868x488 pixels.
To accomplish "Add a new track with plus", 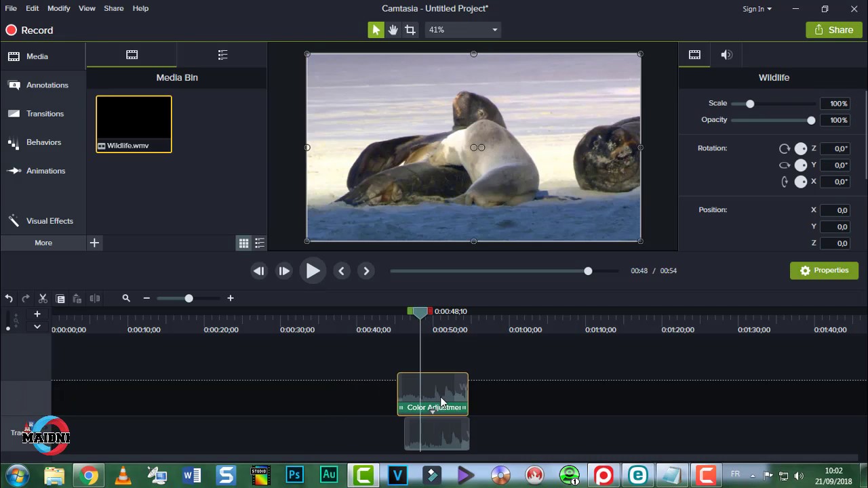I will coord(37,314).
